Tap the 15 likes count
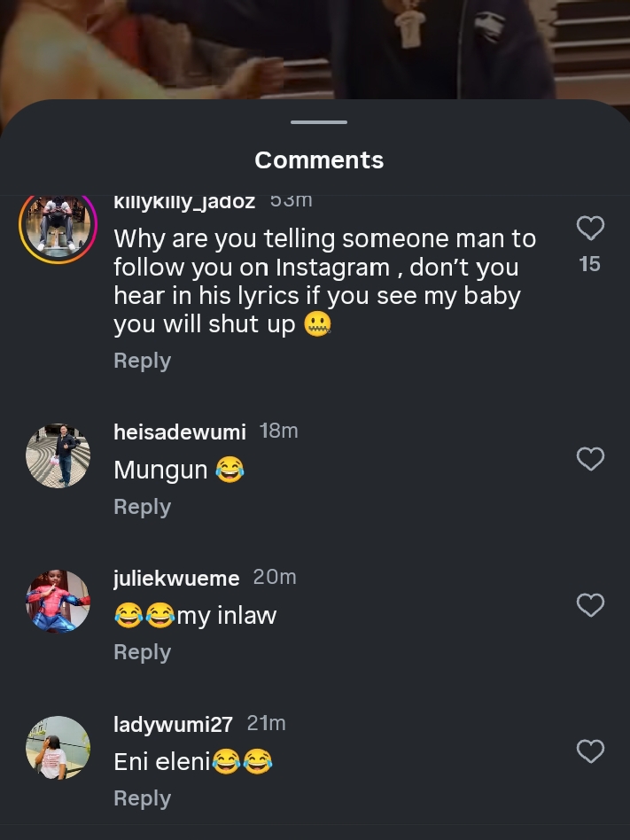Viewport: 630px width, 840px height. pos(590,264)
